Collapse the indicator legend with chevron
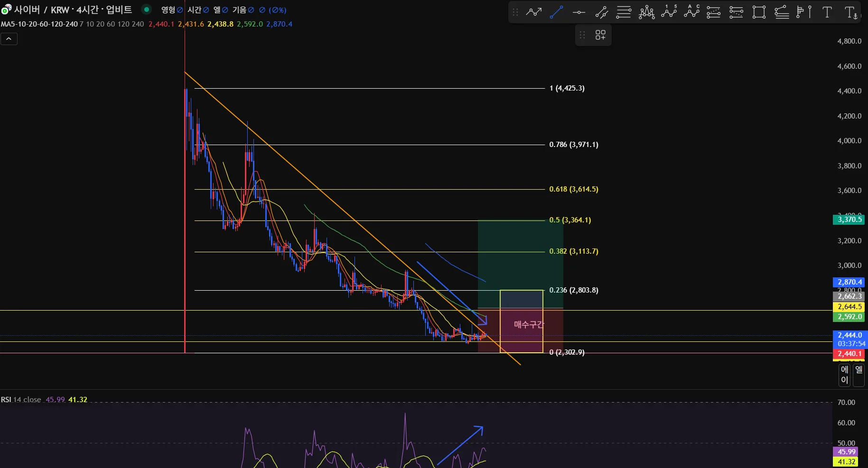 [9, 39]
